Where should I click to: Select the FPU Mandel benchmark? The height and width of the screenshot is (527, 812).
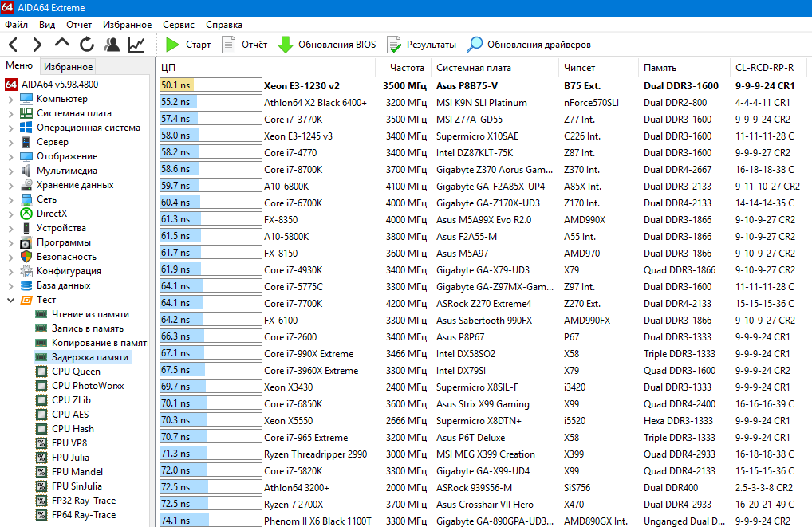[69, 472]
